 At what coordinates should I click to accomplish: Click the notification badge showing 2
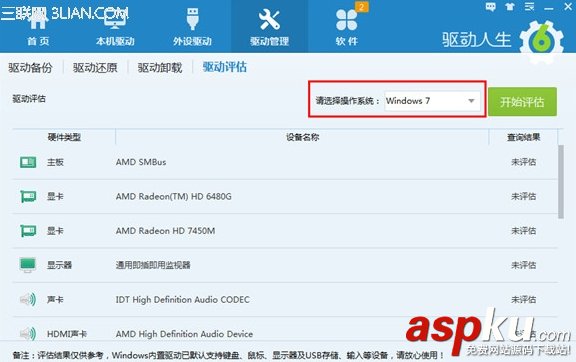point(362,7)
